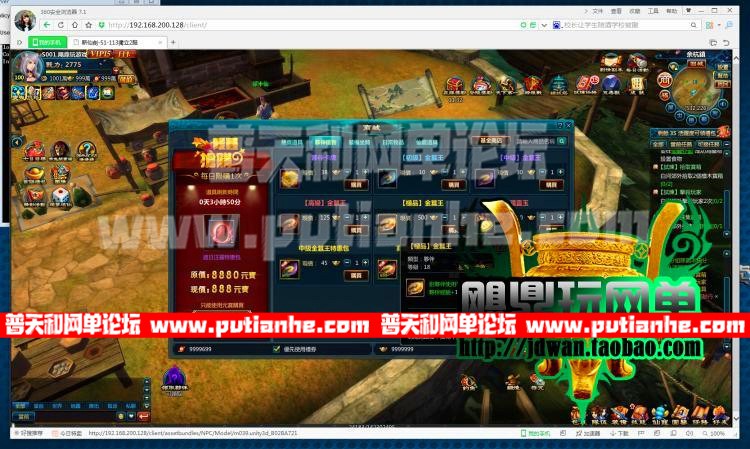Open the browser home page icon

click(x=75, y=25)
